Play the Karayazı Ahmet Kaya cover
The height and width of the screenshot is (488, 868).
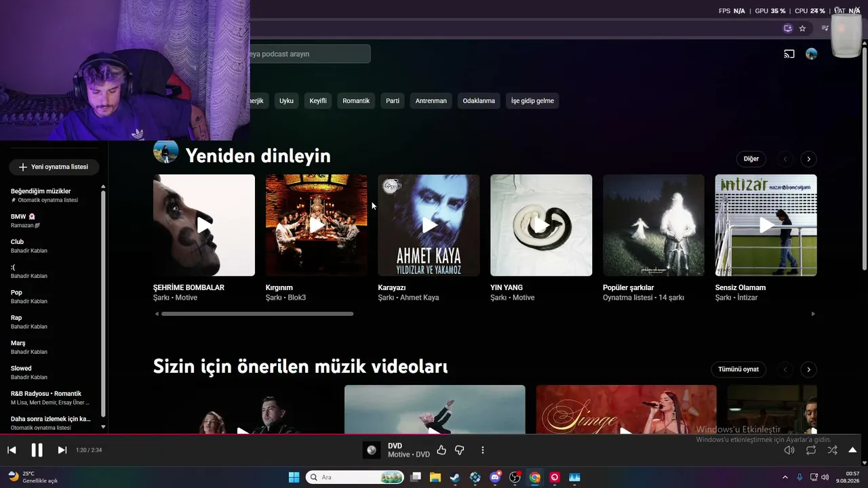coord(429,225)
